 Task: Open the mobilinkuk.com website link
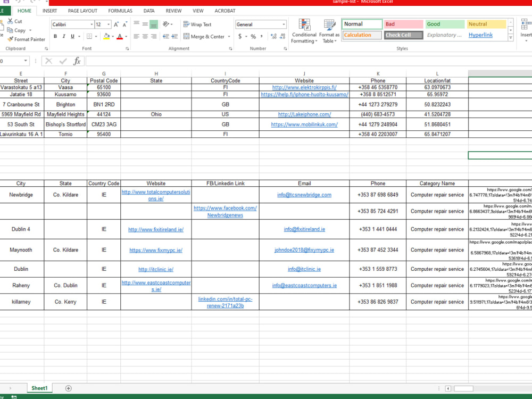click(x=304, y=124)
